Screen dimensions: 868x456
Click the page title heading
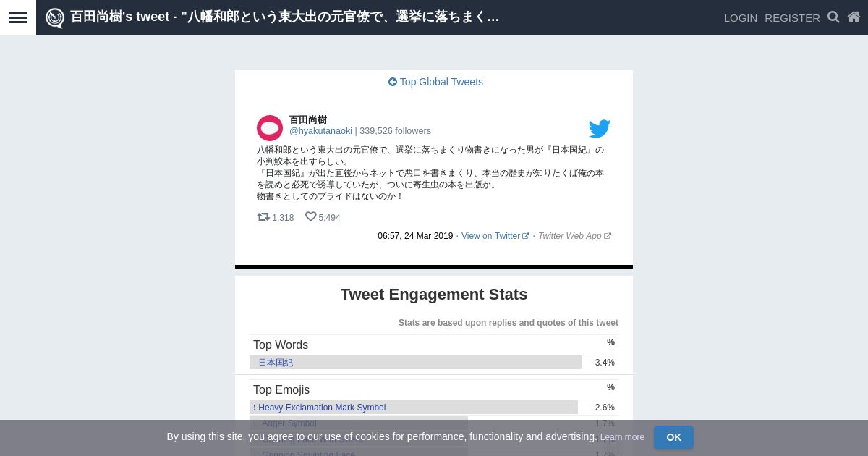(x=285, y=17)
